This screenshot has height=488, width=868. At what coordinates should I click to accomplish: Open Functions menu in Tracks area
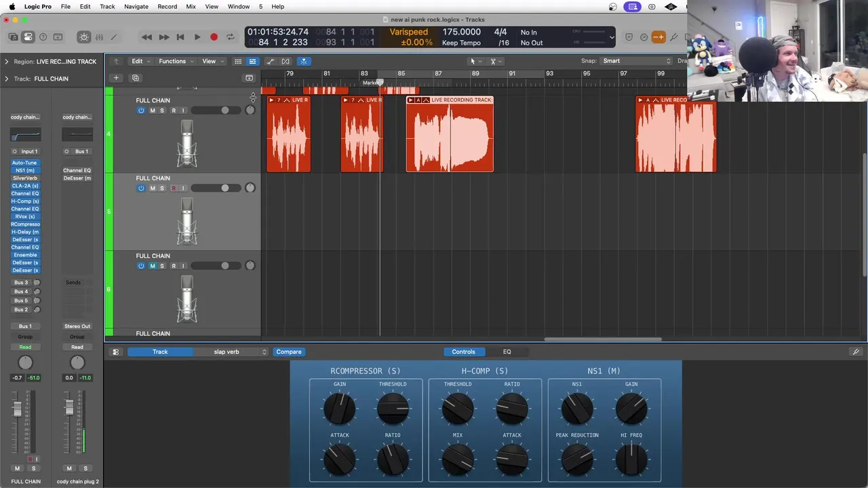pyautogui.click(x=176, y=61)
